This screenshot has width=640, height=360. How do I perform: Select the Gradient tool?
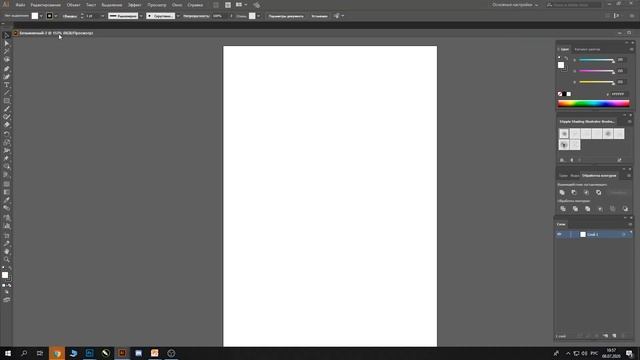pyautogui.click(x=7, y=192)
